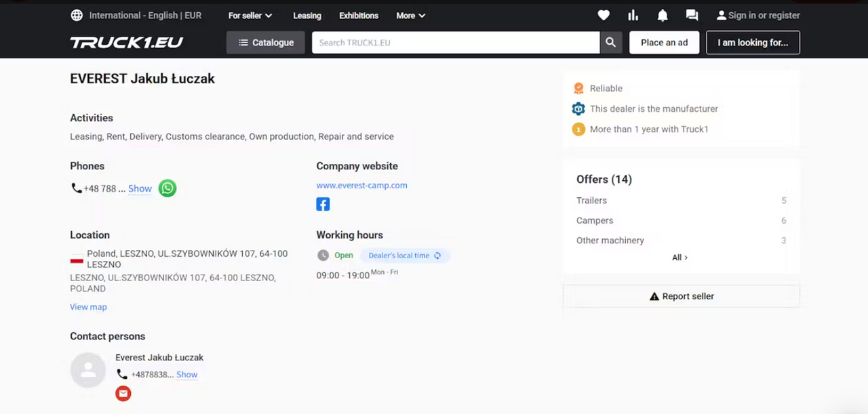The image size is (868, 414).
Task: Expand All offers link
Action: click(680, 257)
